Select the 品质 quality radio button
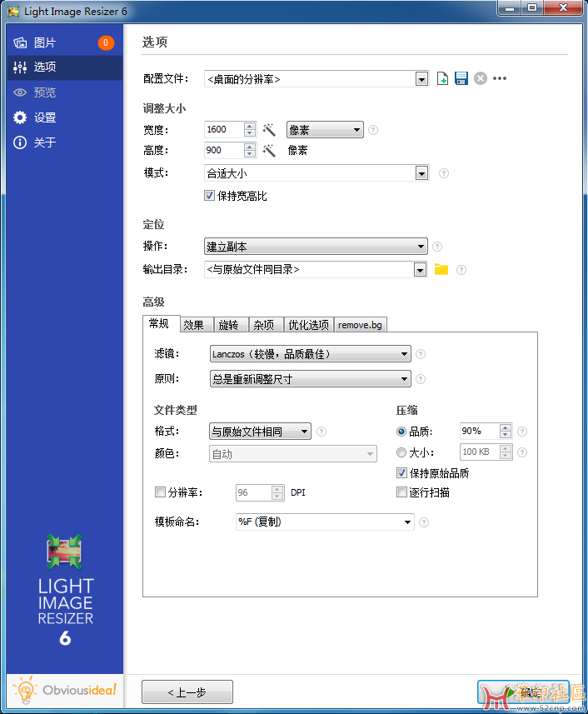588x714 pixels. click(x=401, y=432)
